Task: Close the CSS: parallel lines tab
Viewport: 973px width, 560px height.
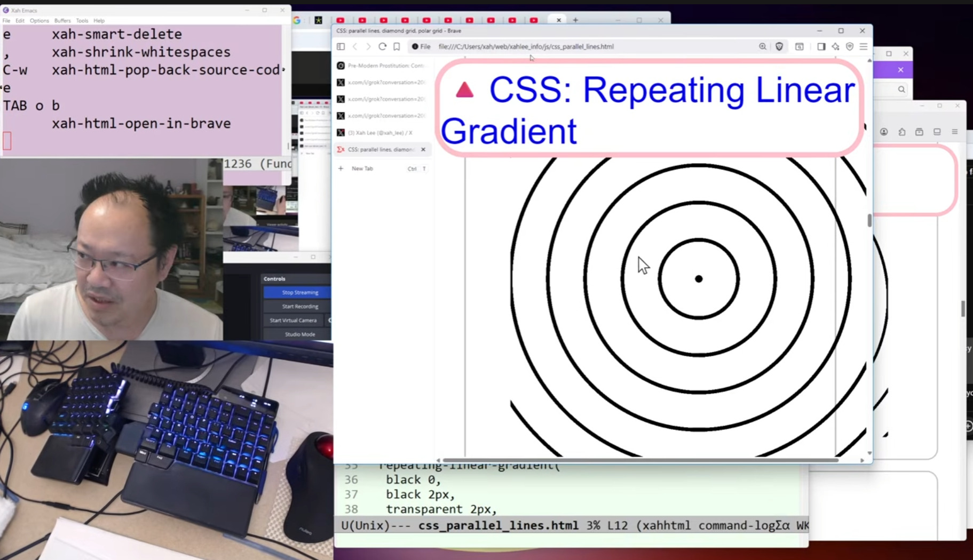Action: point(423,149)
